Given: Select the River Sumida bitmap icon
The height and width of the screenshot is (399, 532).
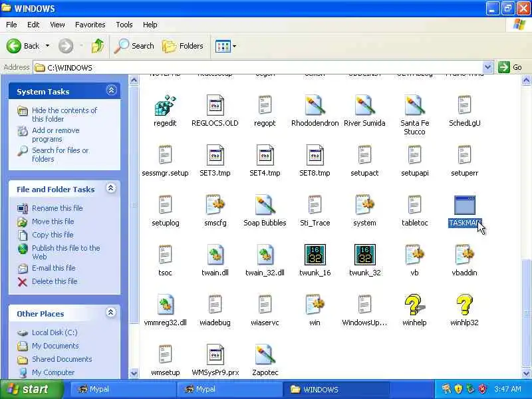Looking at the screenshot, I should coord(364,105).
